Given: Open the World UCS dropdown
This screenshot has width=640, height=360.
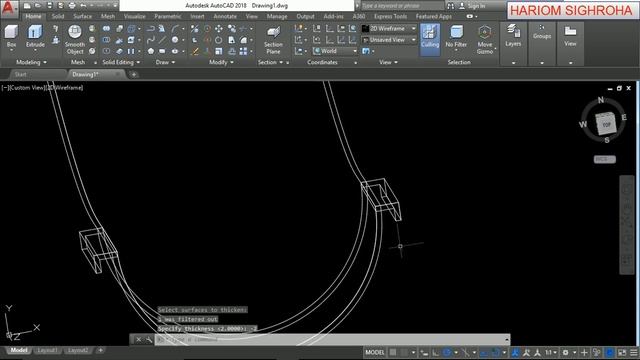Looking at the screenshot, I should click(x=335, y=51).
